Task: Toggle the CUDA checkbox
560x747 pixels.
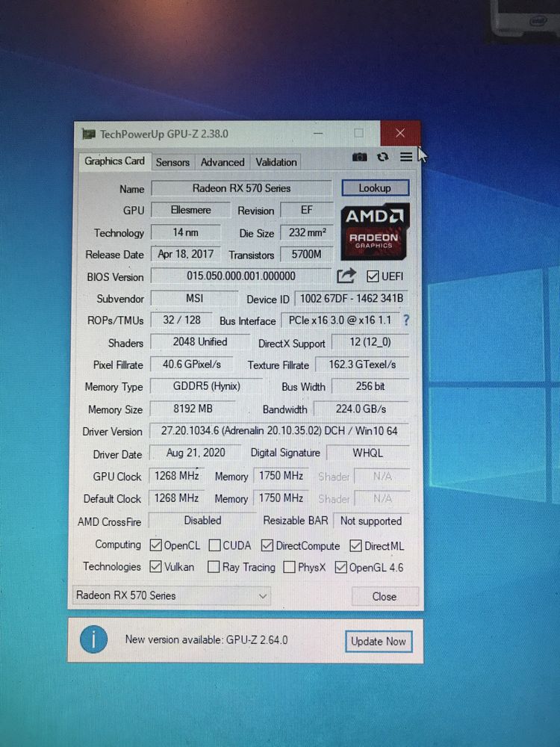Action: click(215, 545)
